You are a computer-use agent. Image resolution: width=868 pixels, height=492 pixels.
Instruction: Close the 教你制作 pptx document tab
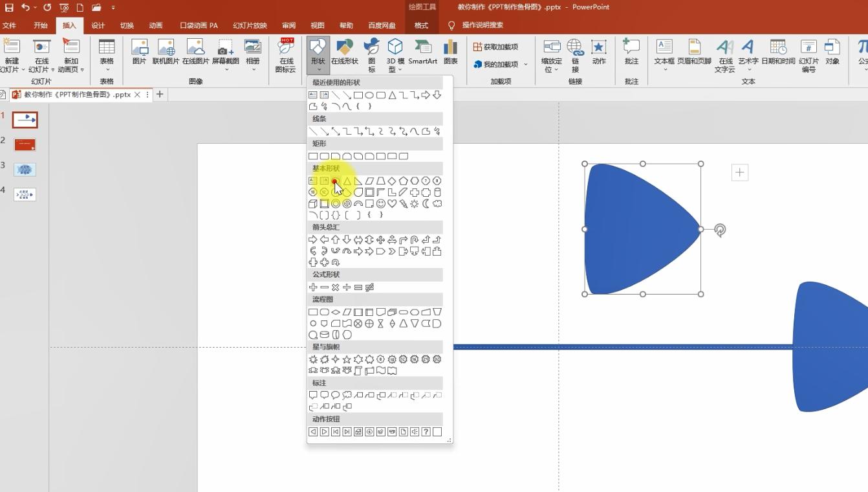tap(137, 95)
